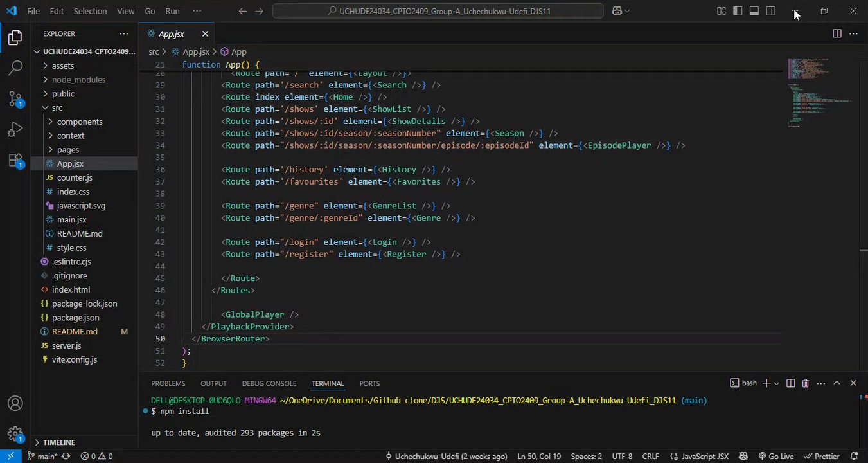
Task: Toggle Prettier in the status bar
Action: (821, 457)
